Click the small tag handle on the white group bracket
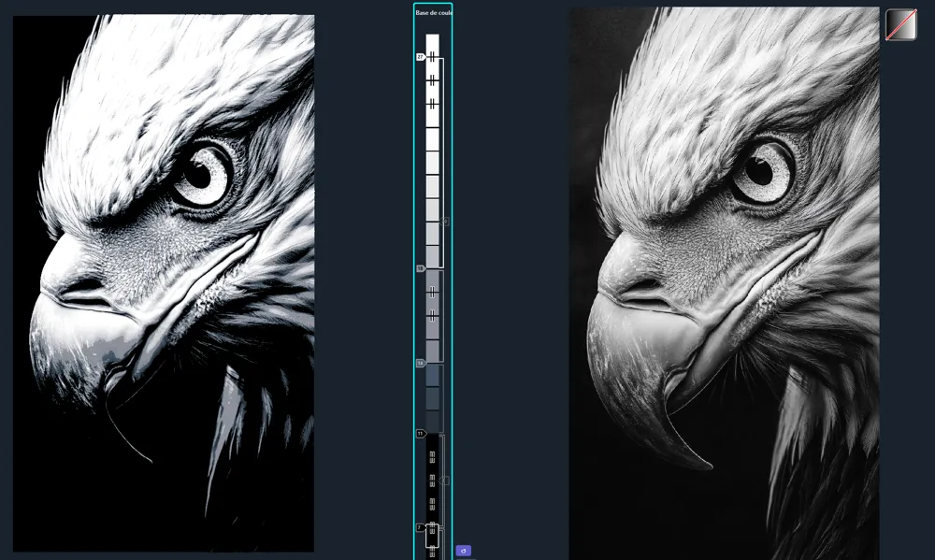The width and height of the screenshot is (935, 560). [445, 222]
